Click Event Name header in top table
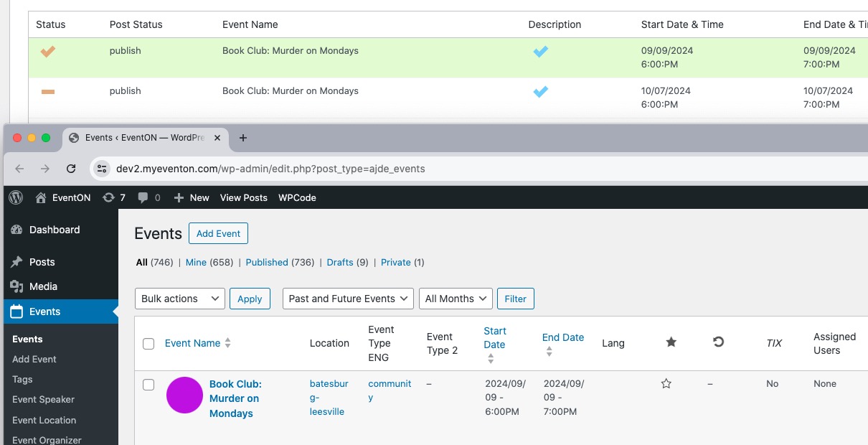This screenshot has width=868, height=445. click(x=250, y=24)
